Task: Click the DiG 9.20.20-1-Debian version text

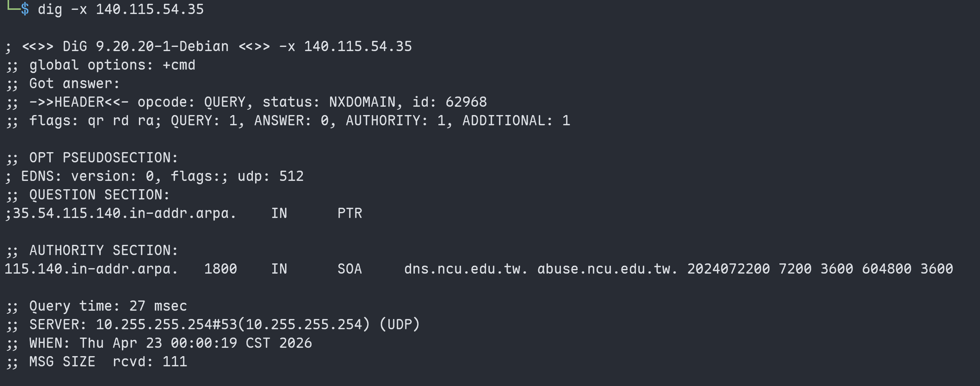Action: (x=146, y=47)
